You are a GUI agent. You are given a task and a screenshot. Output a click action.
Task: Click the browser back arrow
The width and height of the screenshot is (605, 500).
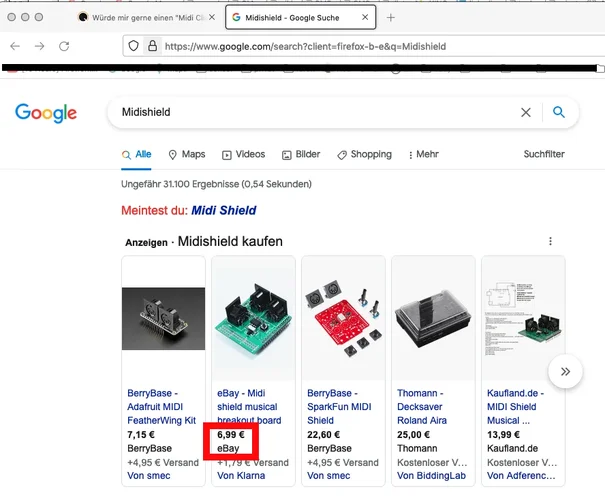tap(13, 46)
